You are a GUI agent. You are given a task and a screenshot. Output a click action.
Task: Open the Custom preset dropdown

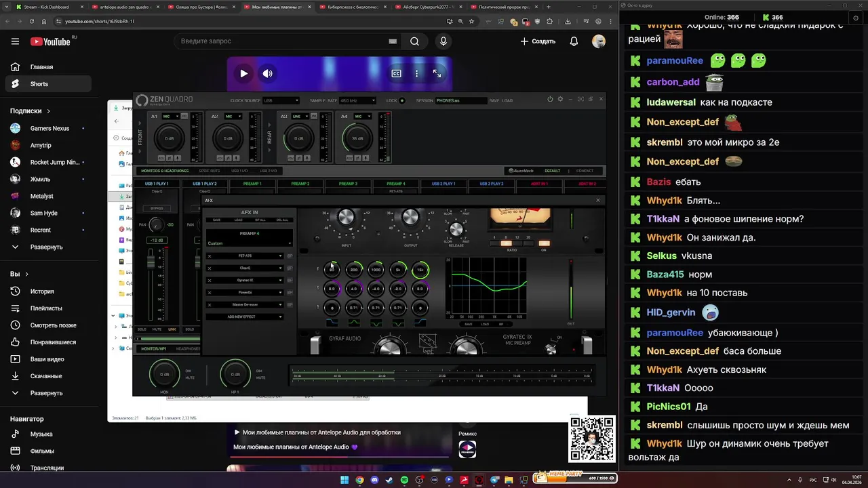249,243
